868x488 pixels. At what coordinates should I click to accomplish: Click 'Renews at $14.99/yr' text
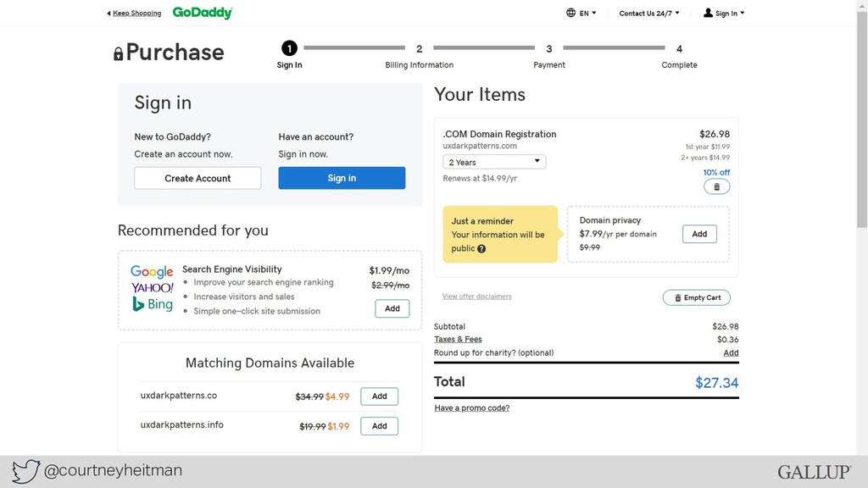point(480,178)
